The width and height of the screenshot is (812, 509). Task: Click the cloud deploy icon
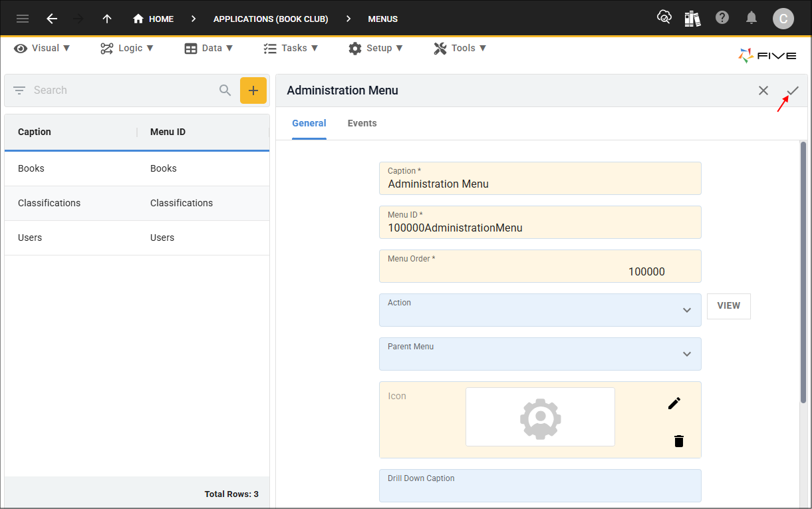click(664, 18)
